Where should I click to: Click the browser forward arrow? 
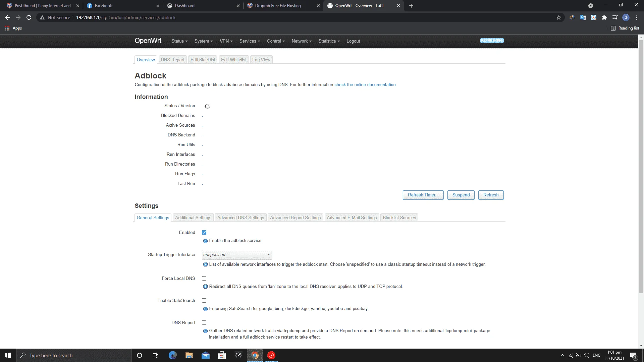(18, 17)
